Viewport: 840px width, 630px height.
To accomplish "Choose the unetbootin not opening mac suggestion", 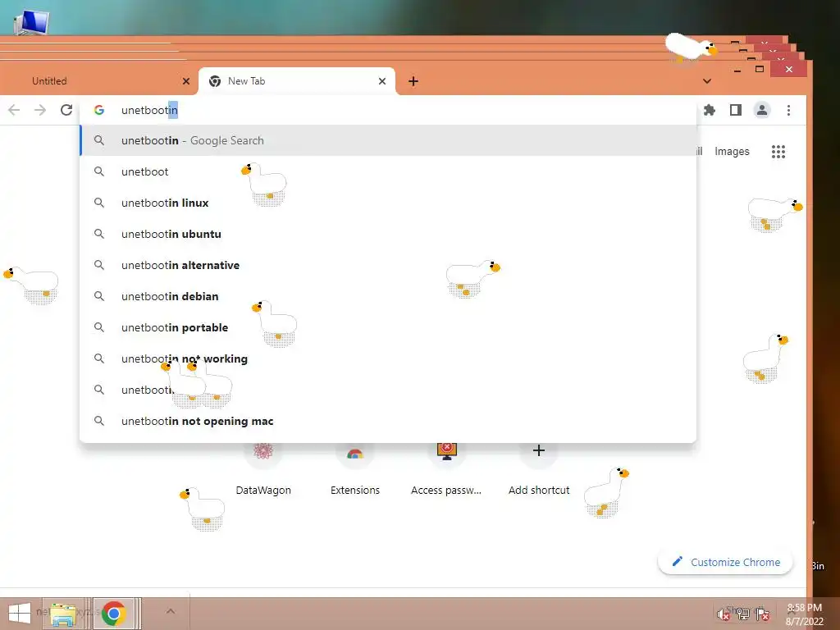I will point(388,421).
